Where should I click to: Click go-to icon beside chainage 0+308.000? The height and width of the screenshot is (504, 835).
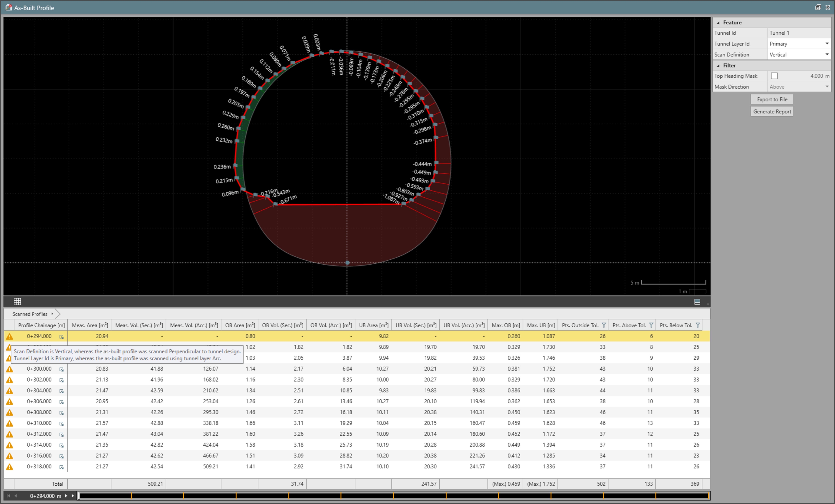[x=61, y=413]
